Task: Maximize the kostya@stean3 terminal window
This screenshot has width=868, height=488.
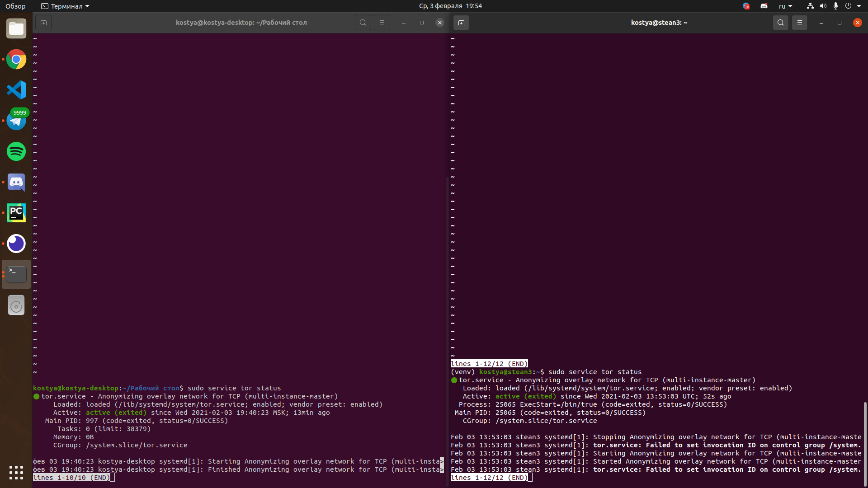Action: 840,23
